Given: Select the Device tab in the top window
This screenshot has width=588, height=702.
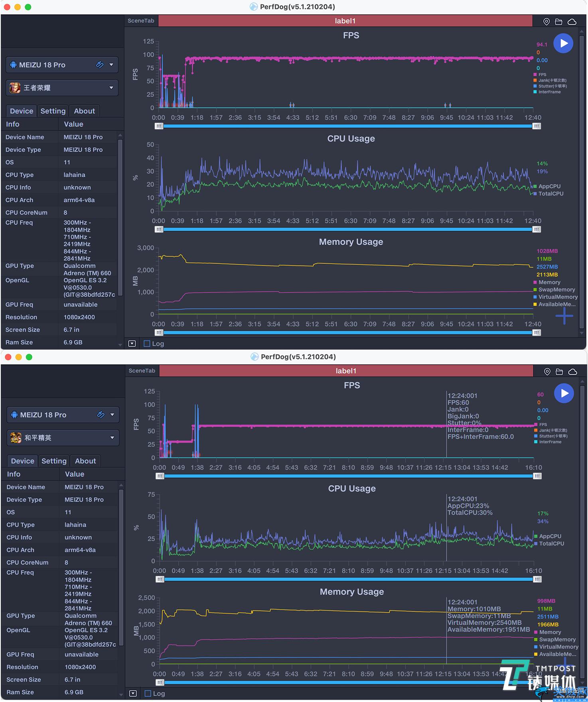Looking at the screenshot, I should pyautogui.click(x=22, y=111).
